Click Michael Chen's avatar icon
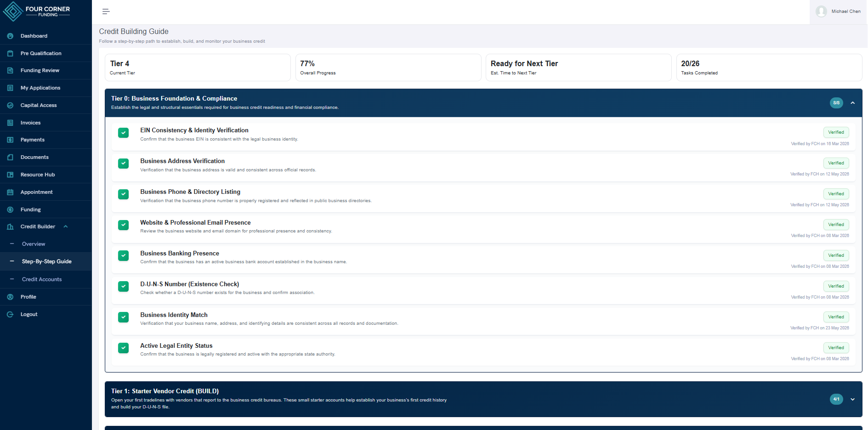The height and width of the screenshot is (430, 868). click(821, 11)
